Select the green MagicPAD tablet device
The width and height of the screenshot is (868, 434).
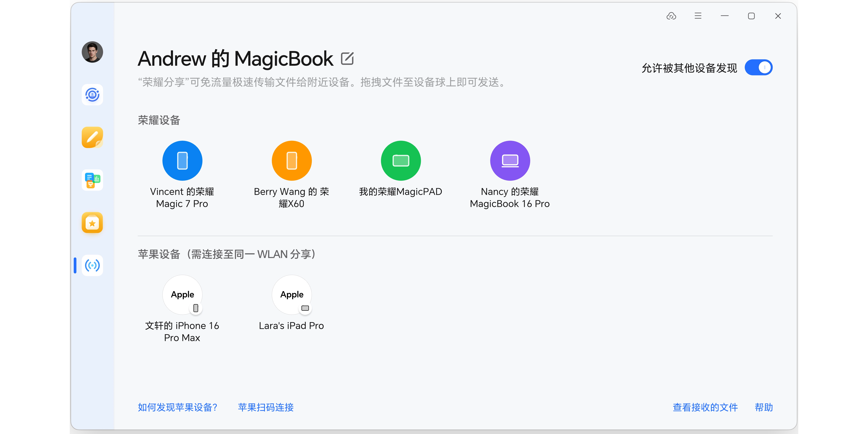(x=401, y=161)
